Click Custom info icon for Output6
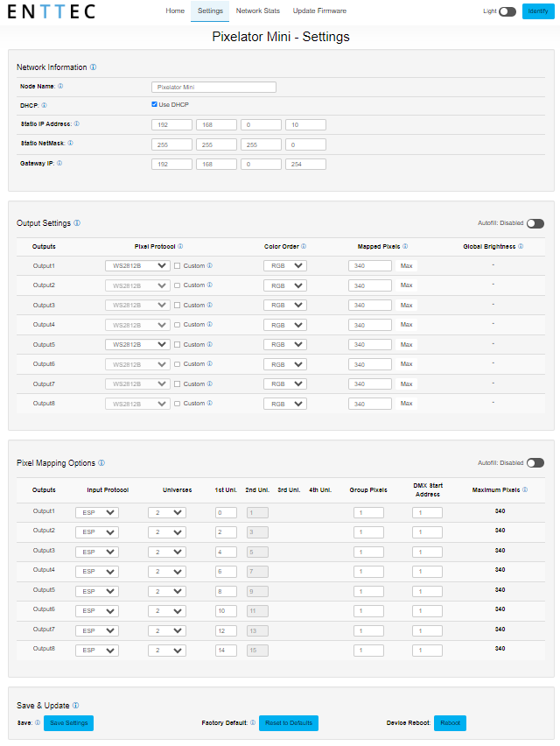This screenshot has height=746, width=560. click(210, 364)
